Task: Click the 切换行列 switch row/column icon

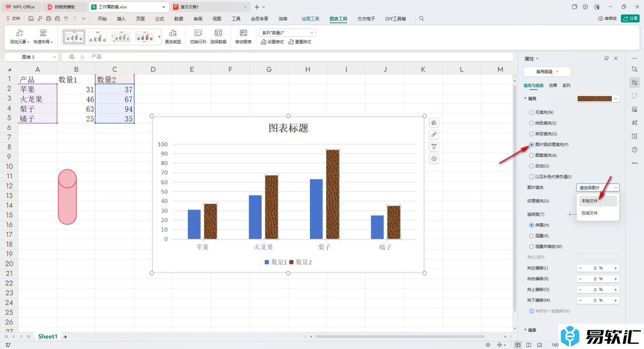Action: click(x=198, y=33)
